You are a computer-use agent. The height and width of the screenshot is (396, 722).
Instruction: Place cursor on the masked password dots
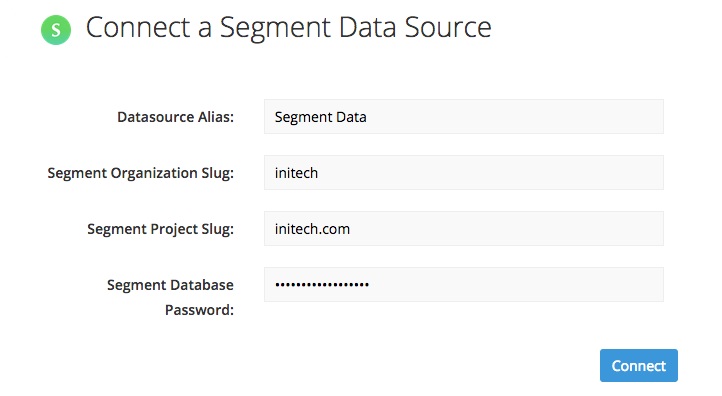(x=322, y=285)
